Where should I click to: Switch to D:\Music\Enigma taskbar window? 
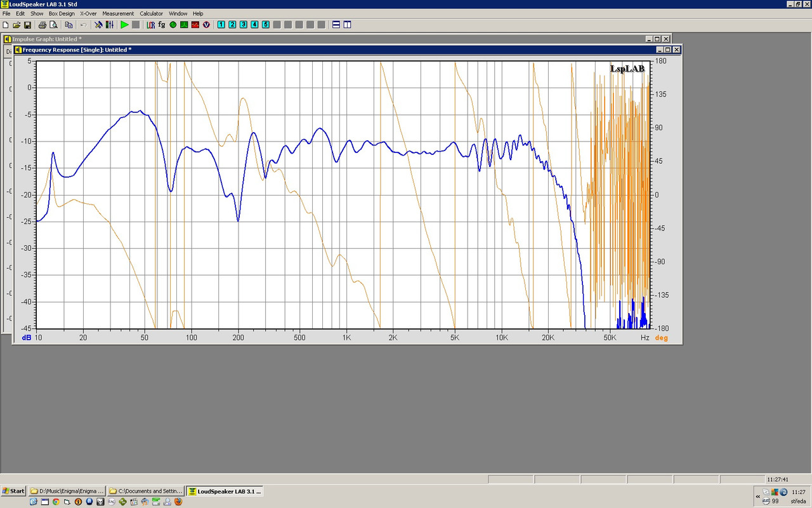(x=67, y=491)
